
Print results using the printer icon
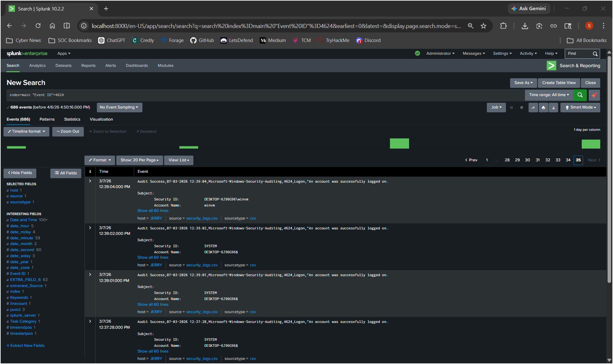543,108
